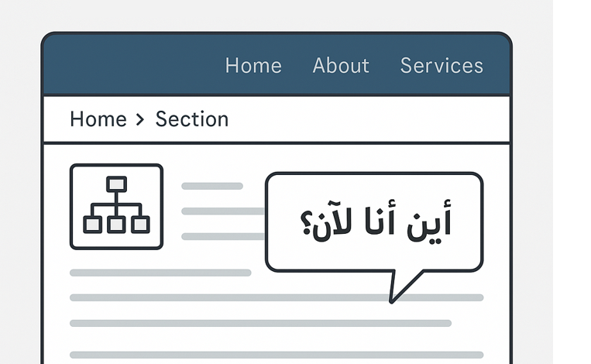The image size is (591, 364).
Task: Click the bottom-left node of the sitemap icon
Action: 92,225
